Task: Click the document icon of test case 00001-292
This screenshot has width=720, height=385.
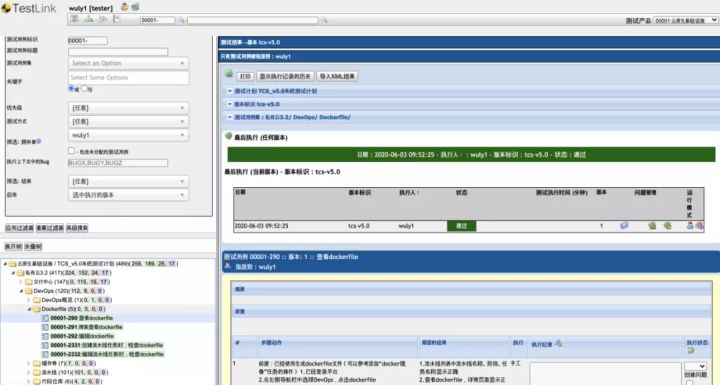Action: pos(45,336)
